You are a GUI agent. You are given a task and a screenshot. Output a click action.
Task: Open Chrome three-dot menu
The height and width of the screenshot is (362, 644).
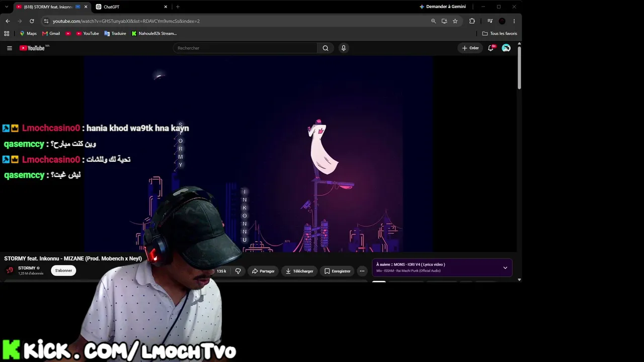click(x=514, y=21)
